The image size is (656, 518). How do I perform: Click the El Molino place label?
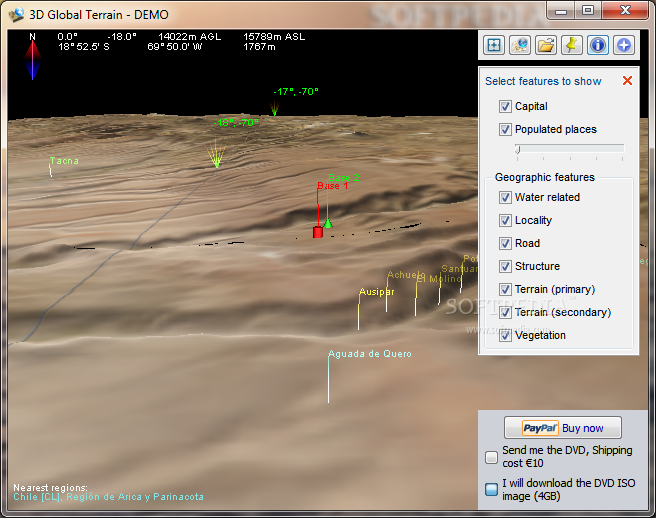[439, 279]
